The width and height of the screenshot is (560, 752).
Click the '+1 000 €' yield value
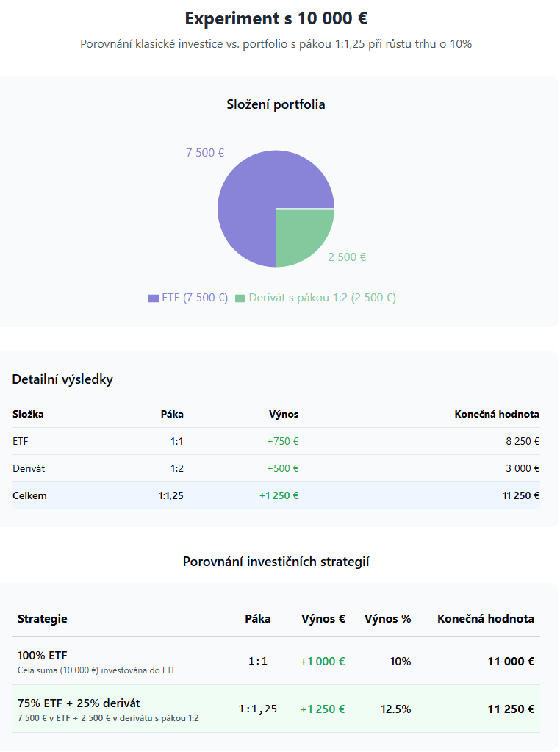click(x=323, y=662)
